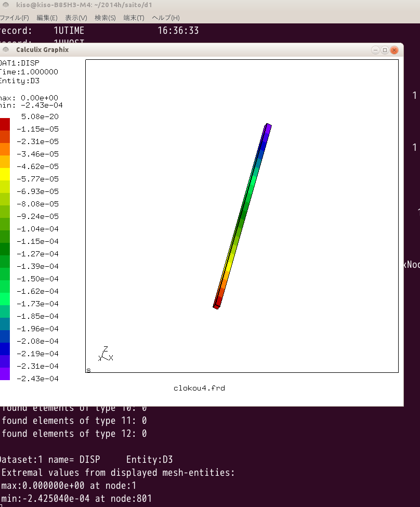
Task: Click the purple legend swatch beside -2.43e-04
Action: coord(5,374)
